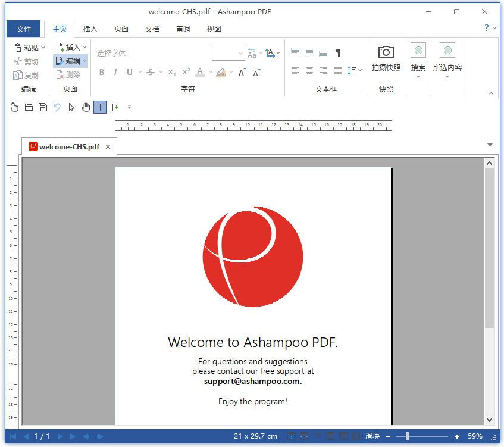Align text right in the text box group
The width and height of the screenshot is (504, 447).
click(324, 70)
